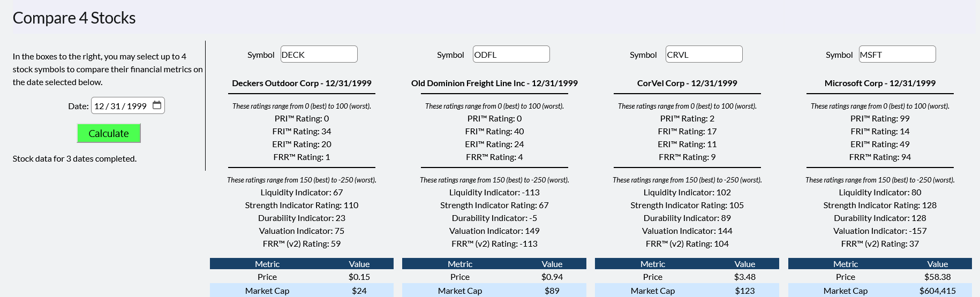The image size is (980, 297).
Task: Select the year '1999' in the date field
Action: click(137, 106)
